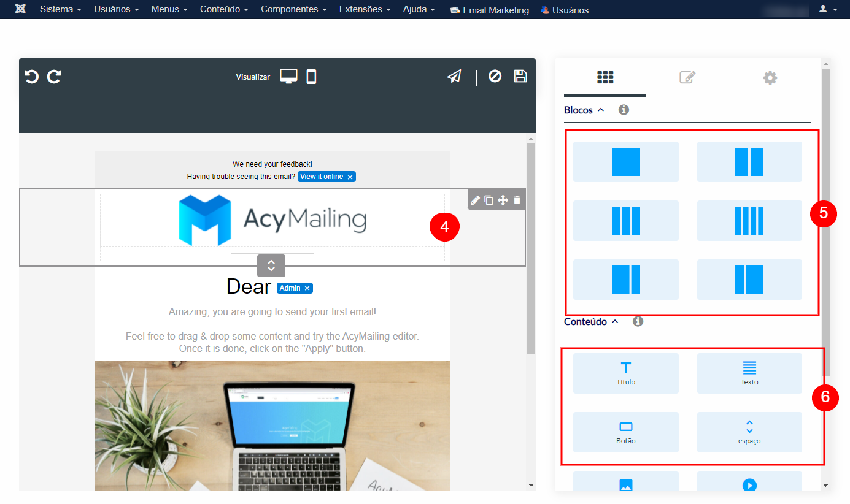Duplicate the logo block using the copy icon
850x504 pixels.
[489, 199]
